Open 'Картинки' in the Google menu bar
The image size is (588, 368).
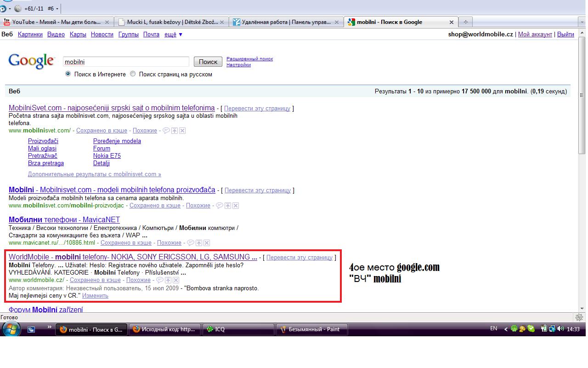tap(30, 34)
